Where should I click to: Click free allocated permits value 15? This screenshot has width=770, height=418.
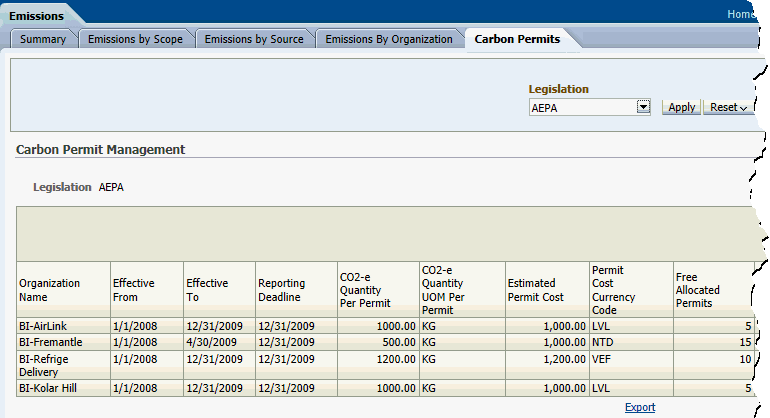[x=714, y=342]
